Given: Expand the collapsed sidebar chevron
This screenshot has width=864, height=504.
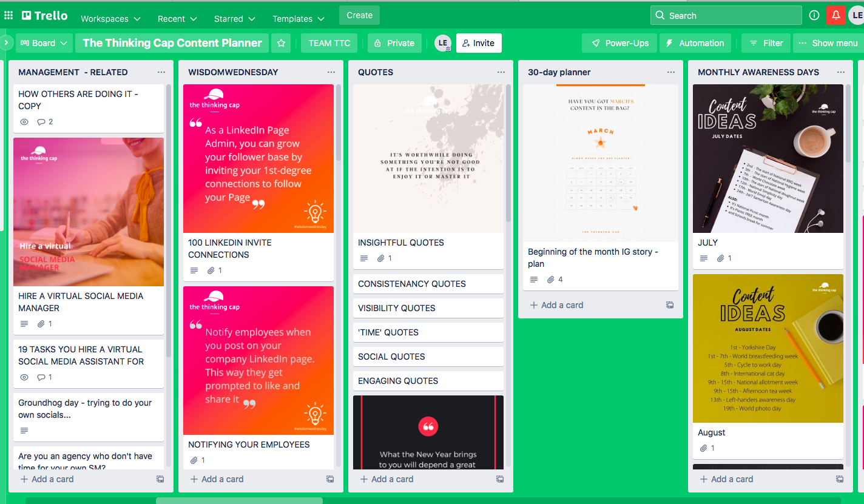Looking at the screenshot, I should [5, 43].
